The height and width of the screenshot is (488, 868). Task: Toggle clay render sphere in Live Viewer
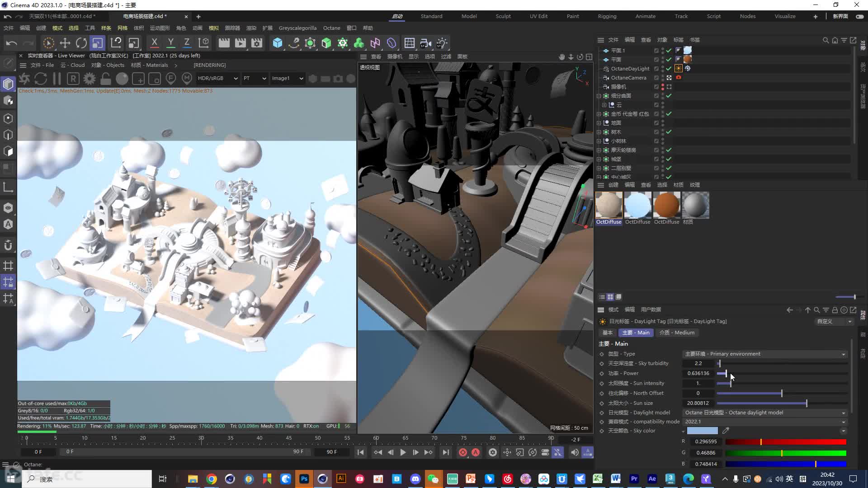click(122, 79)
